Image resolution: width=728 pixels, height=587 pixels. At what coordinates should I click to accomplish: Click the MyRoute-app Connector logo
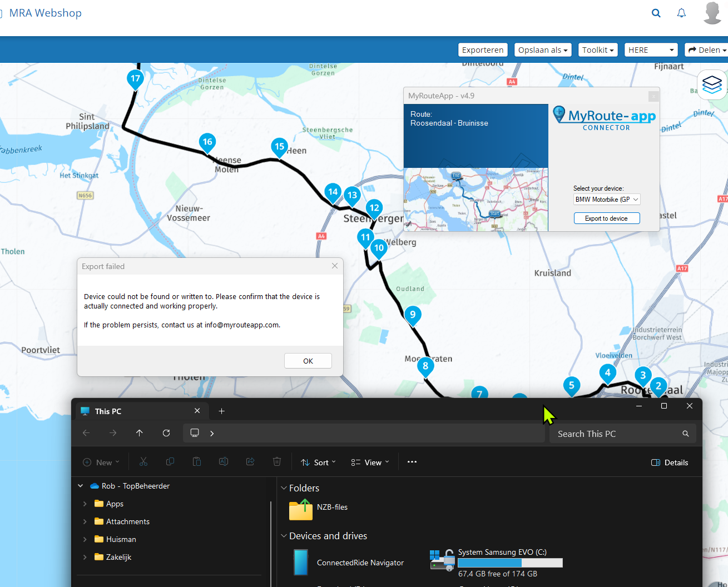[x=605, y=118]
